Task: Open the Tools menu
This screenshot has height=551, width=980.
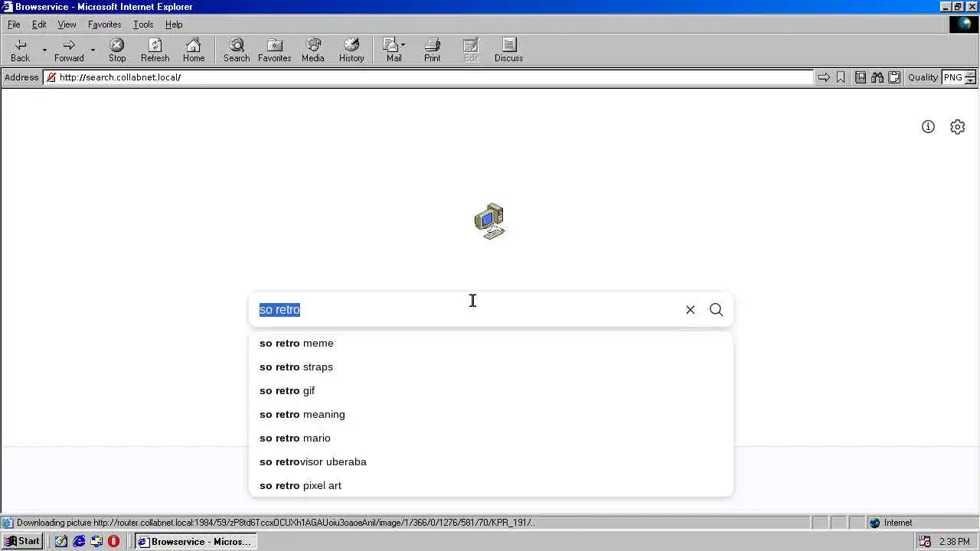Action: [x=143, y=24]
